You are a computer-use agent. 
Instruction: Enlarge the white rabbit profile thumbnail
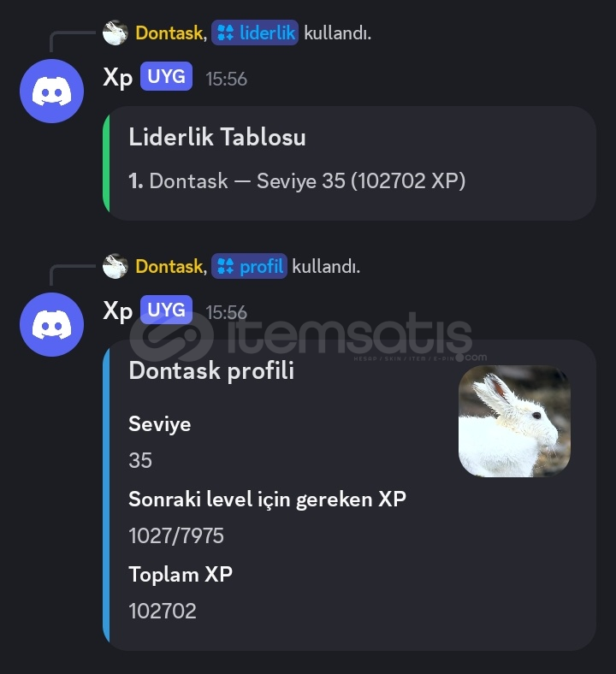pos(514,421)
